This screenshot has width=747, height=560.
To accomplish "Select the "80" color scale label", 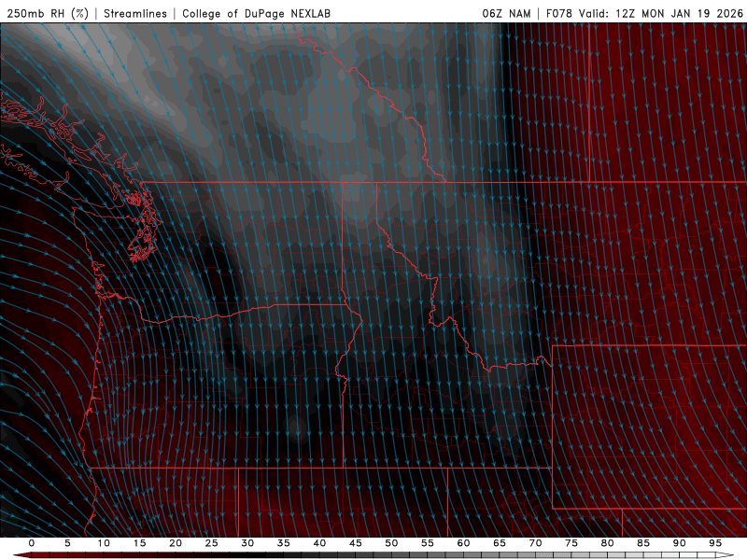I will click(x=608, y=543).
